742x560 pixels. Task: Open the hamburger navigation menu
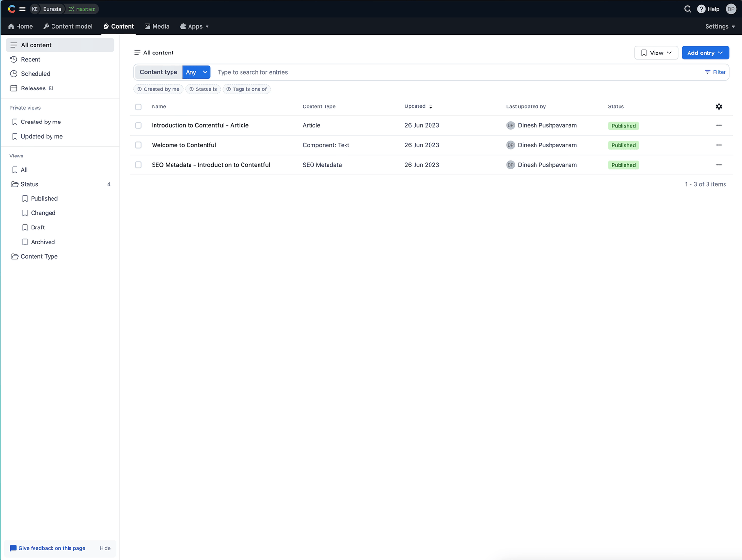(22, 9)
